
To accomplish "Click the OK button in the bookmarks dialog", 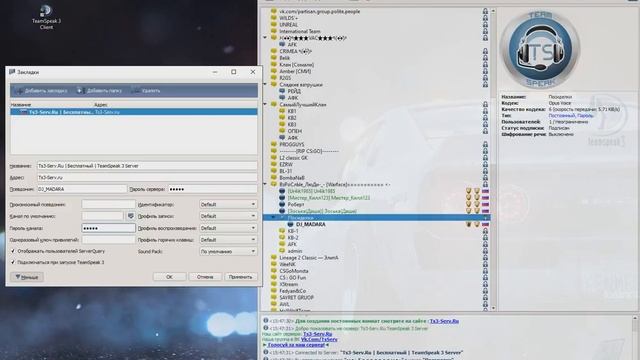I will coord(169,277).
